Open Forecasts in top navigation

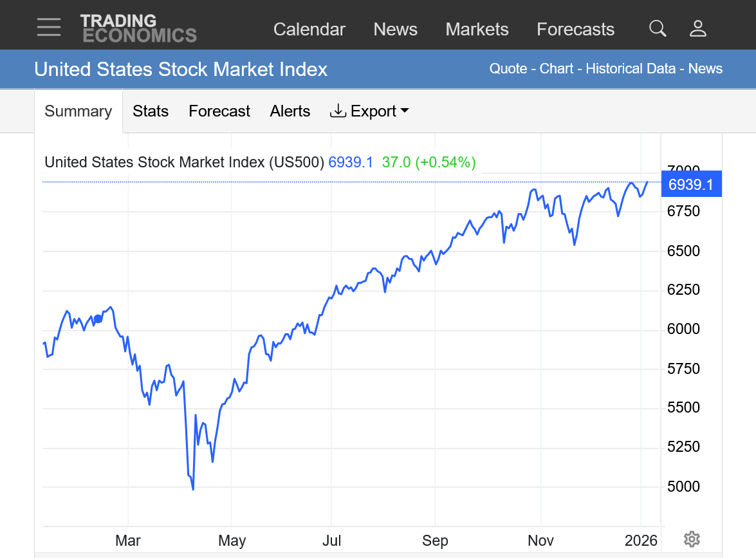click(575, 30)
